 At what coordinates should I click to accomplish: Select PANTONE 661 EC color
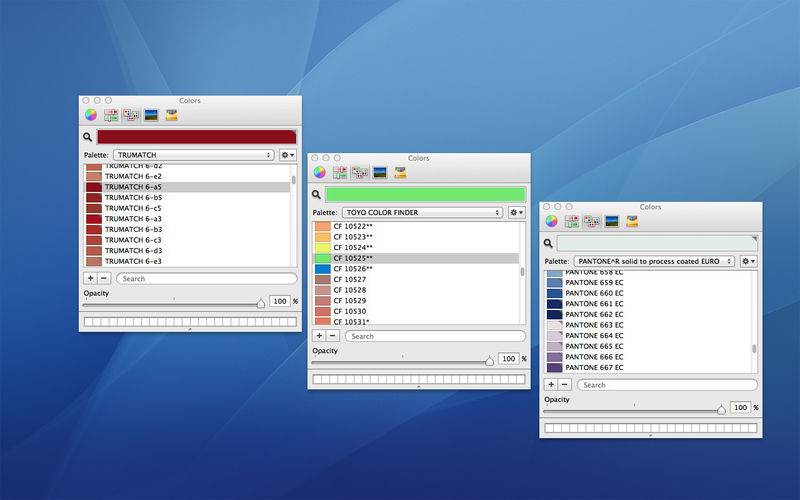[x=648, y=304]
